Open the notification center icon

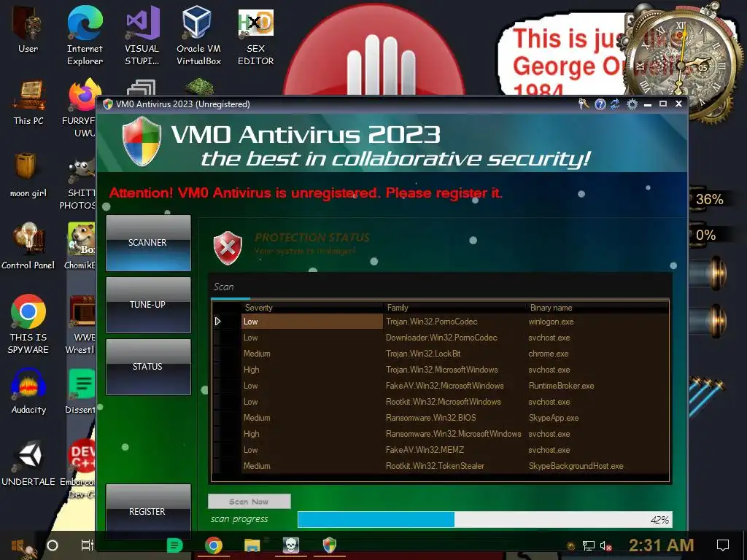pos(723,545)
